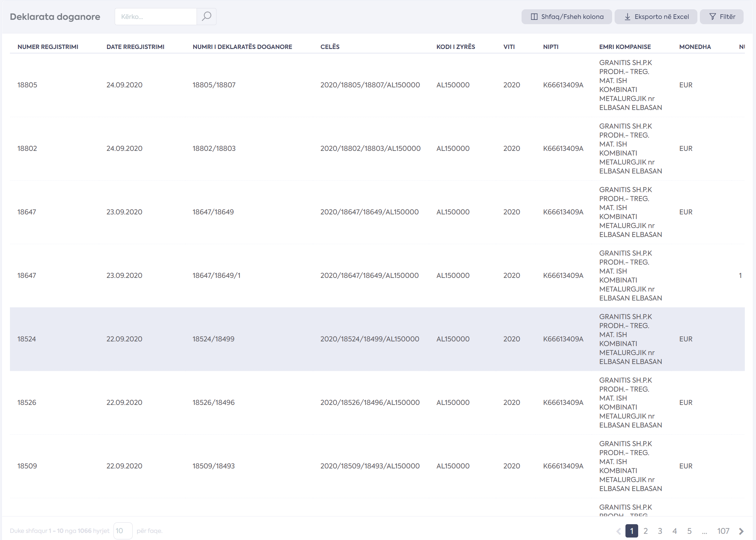Select page 1 in pagination
This screenshot has height=540, width=756.
632,531
